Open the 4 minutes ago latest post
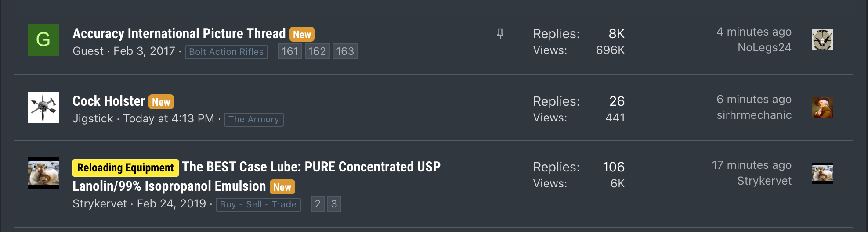 tap(754, 32)
